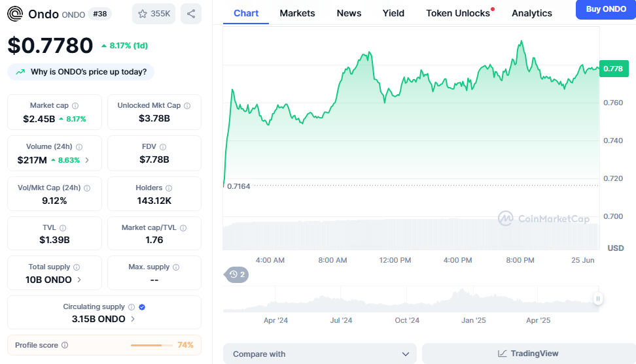Show Vol/Mkt Cap (24h) info icon
636x364 pixels.
coord(87,188)
